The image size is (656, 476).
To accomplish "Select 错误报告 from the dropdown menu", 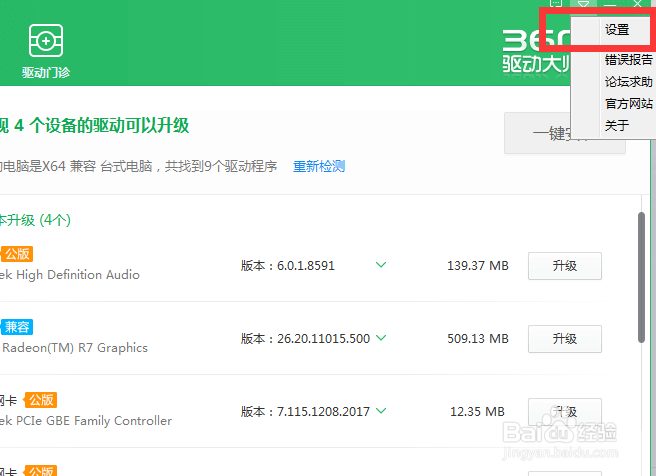I will (628, 59).
